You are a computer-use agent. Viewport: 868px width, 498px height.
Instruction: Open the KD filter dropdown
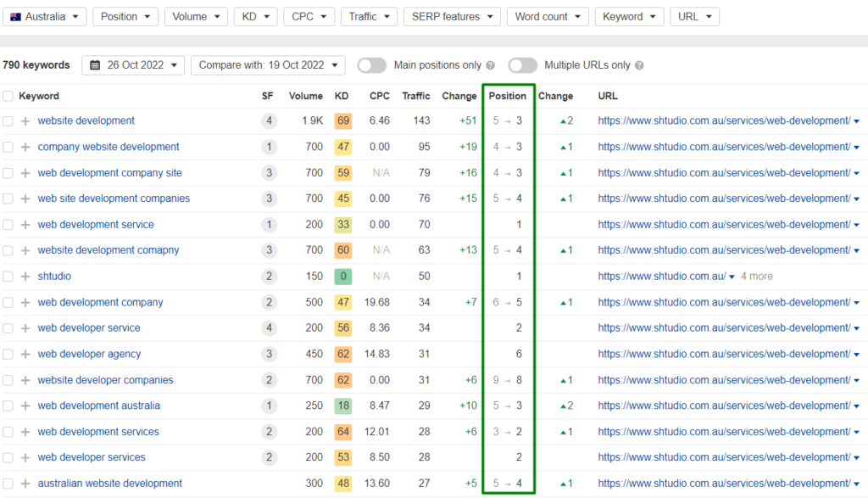tap(256, 17)
